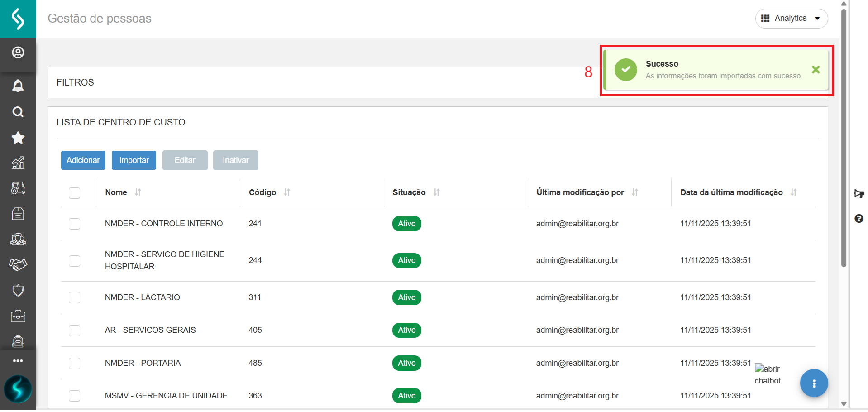868x412 pixels.
Task: Click the shield icon in sidebar
Action: tap(18, 290)
